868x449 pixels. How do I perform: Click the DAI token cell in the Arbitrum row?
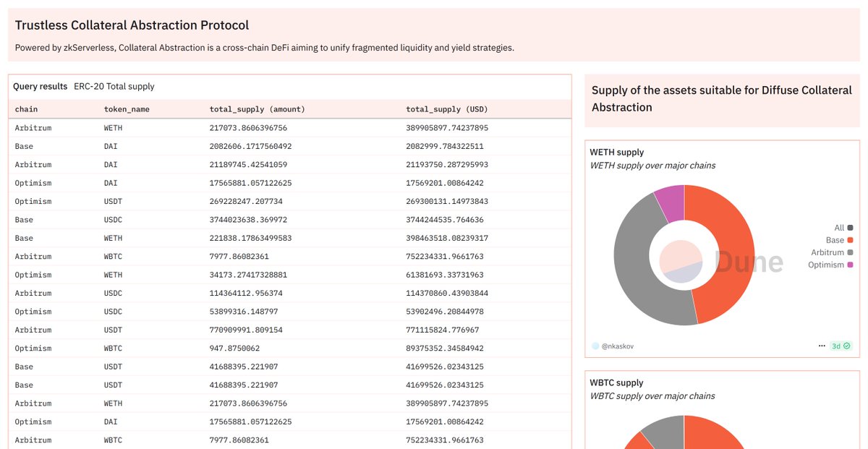coord(111,165)
